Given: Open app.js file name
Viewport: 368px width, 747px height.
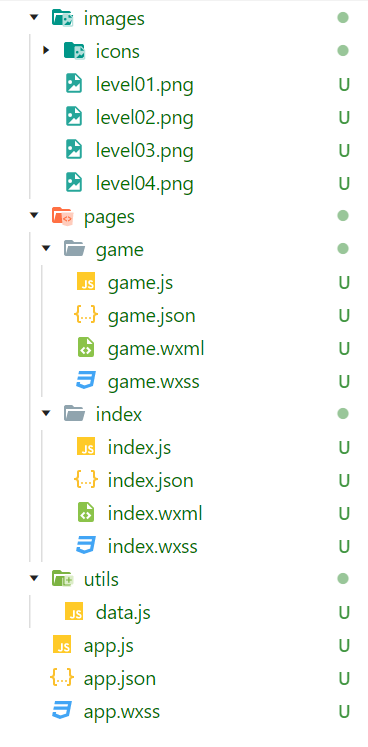Looking at the screenshot, I should 108,646.
